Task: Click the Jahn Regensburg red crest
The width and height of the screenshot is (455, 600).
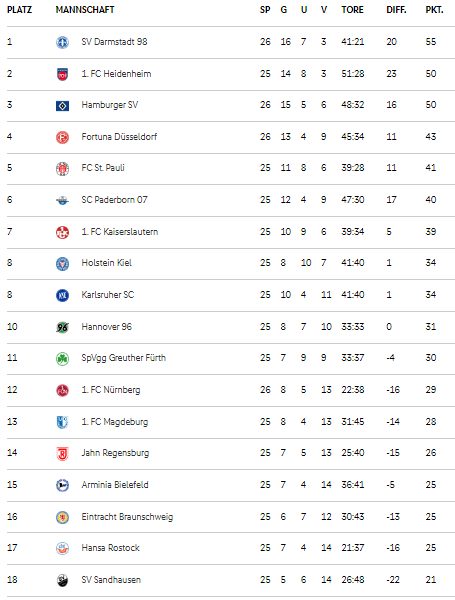Action: point(62,453)
